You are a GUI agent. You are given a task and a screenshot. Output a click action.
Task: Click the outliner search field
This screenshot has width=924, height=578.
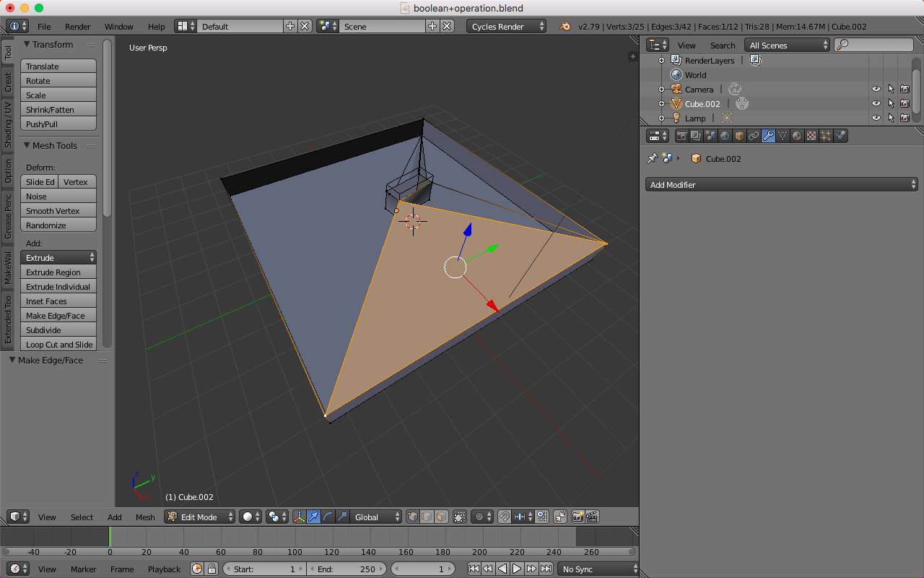tap(874, 45)
